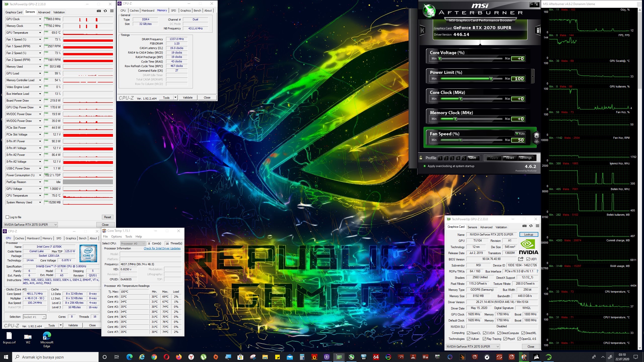Toggle the Ray Tracing checkbox
The height and width of the screenshot is (362, 644).
point(484,339)
